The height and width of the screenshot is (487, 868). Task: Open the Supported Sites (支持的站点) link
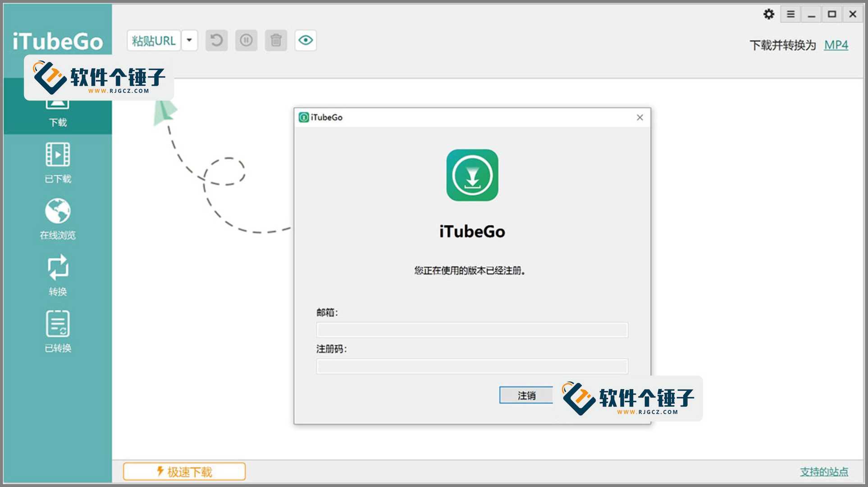[824, 472]
